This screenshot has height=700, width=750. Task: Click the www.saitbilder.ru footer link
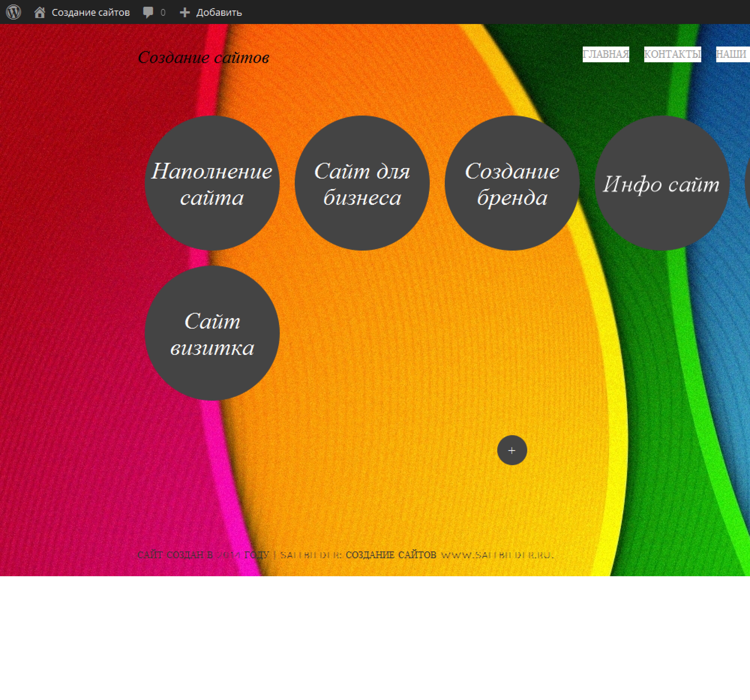tap(497, 555)
